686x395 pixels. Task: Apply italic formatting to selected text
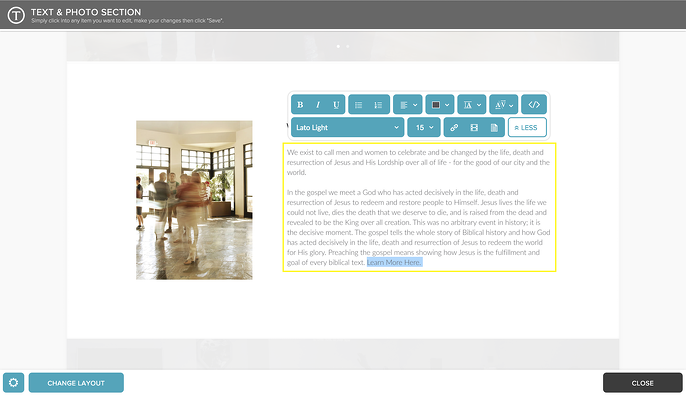pyautogui.click(x=318, y=105)
